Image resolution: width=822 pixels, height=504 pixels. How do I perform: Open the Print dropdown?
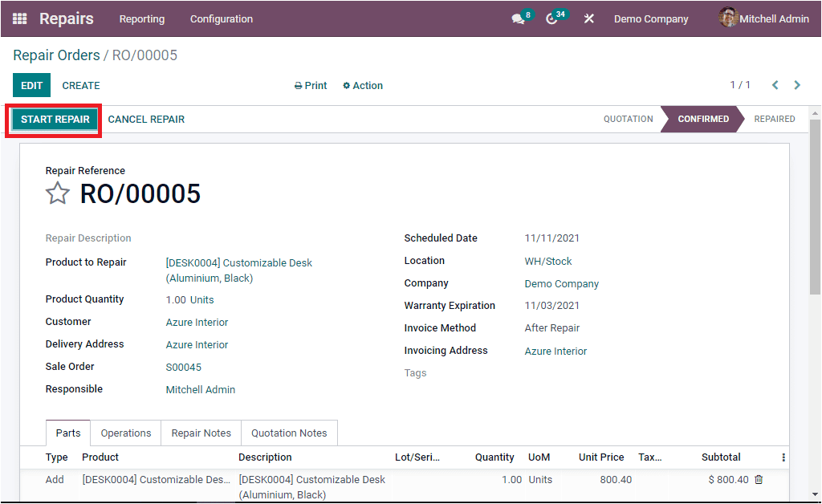click(311, 85)
